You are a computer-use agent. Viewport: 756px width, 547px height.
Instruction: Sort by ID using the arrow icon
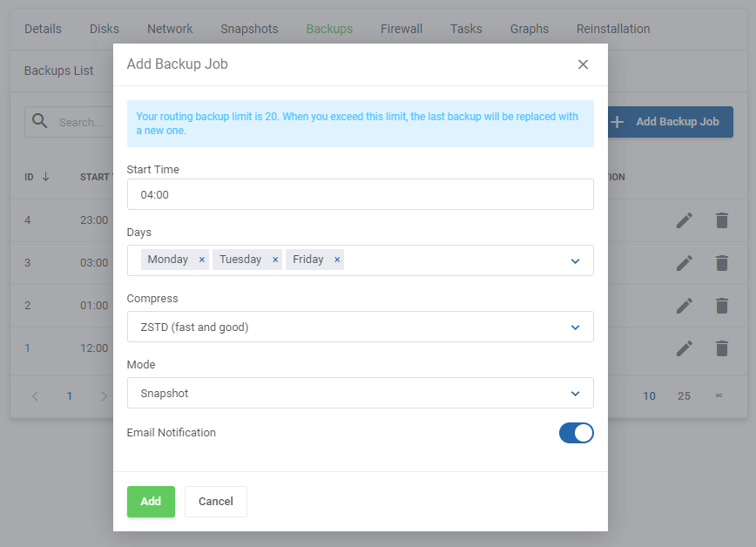click(46, 177)
